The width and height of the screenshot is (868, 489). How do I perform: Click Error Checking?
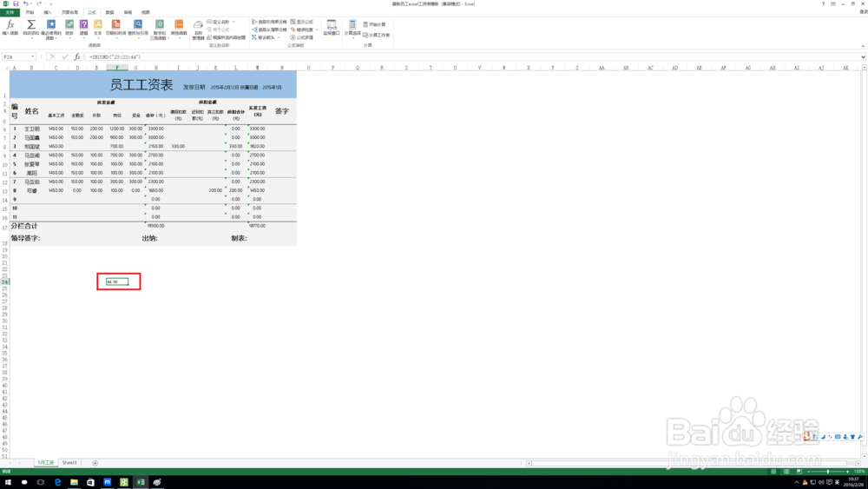(x=302, y=30)
